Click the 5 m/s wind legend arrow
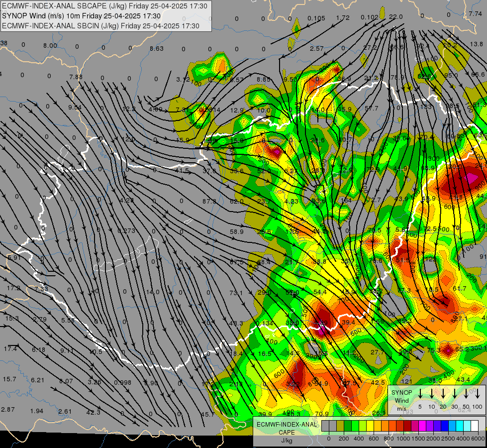This screenshot has width=487, height=448. (x=420, y=393)
